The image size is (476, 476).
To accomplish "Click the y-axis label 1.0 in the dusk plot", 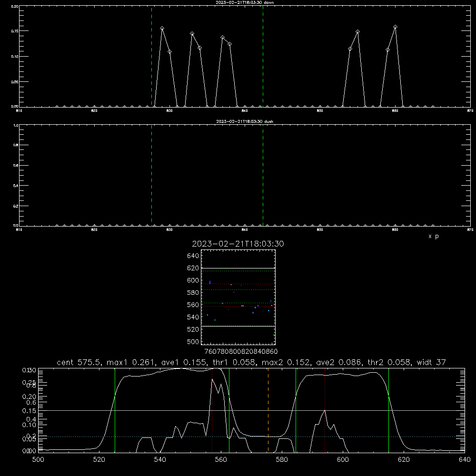I will tap(16, 125).
